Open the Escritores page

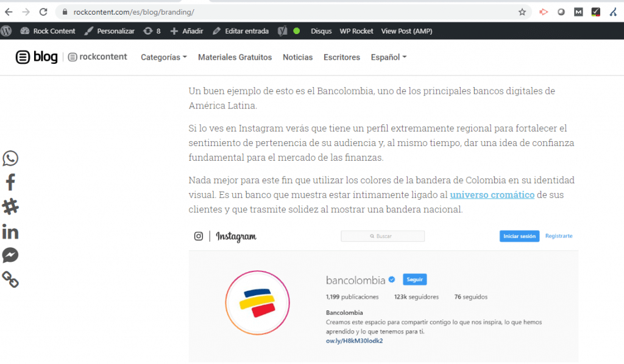(341, 57)
